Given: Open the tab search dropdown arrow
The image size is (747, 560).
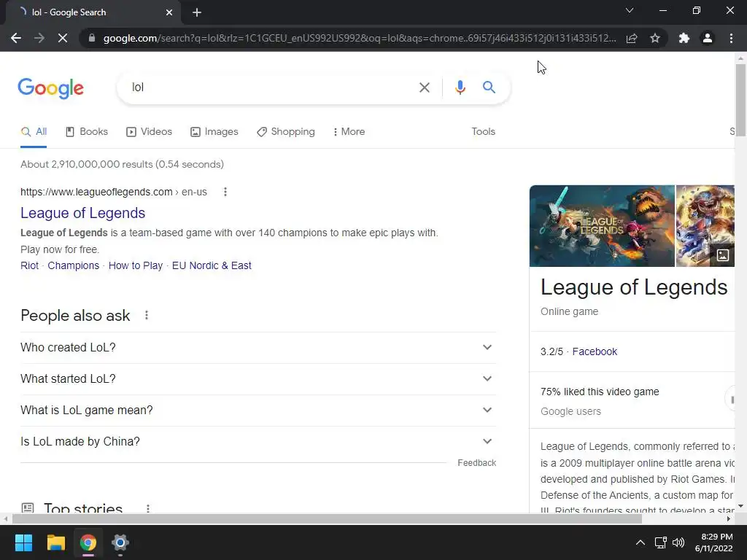Looking at the screenshot, I should (x=630, y=10).
